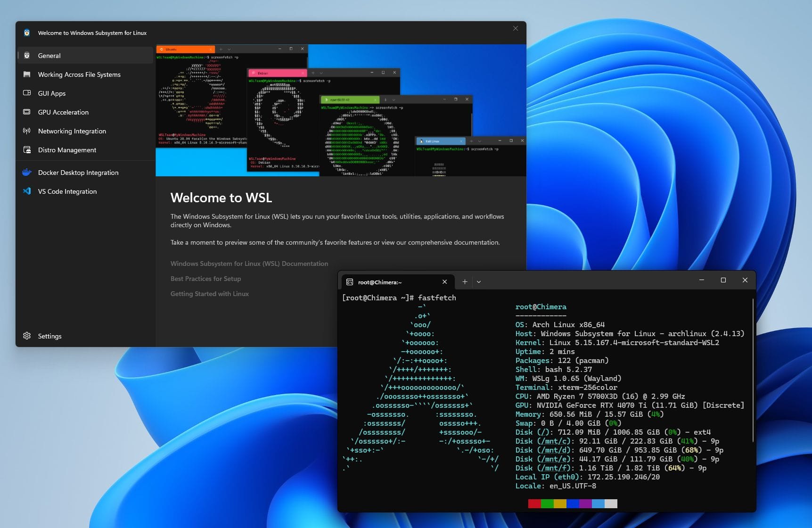Viewport: 812px width, 528px height.
Task: Select General in the WSL sidebar
Action: point(49,56)
